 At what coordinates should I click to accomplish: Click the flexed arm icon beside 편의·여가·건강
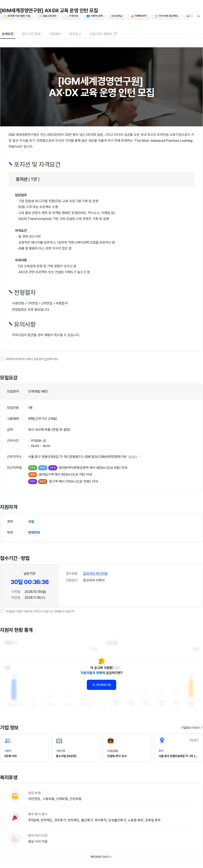coord(15,839)
